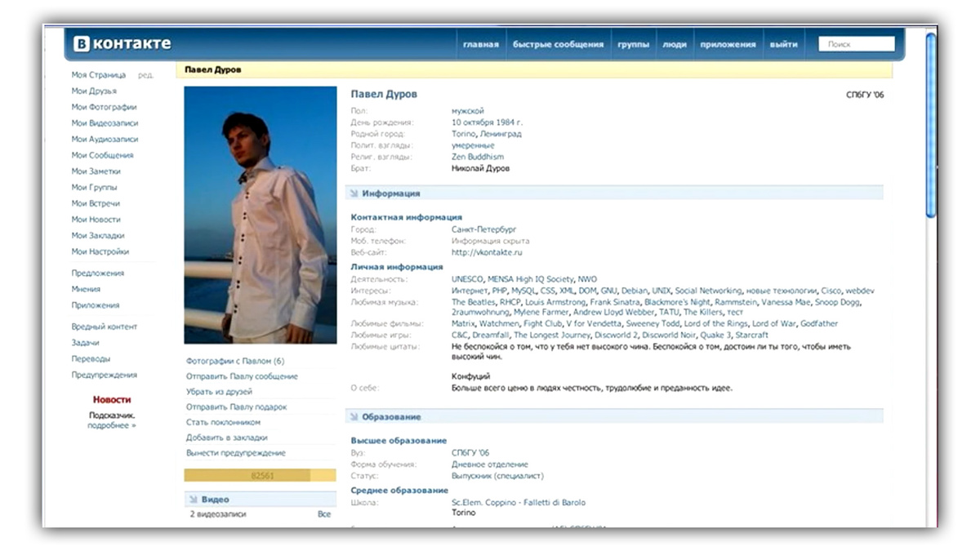Click Стать поклонником
Viewport: 980px width, 551px height.
coord(223,422)
